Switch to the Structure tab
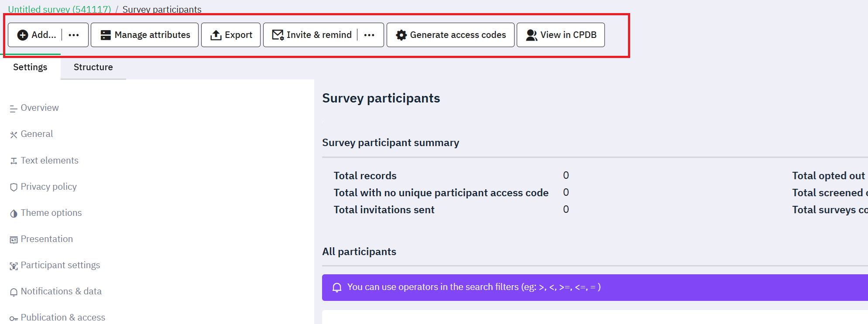The width and height of the screenshot is (868, 324). point(93,67)
